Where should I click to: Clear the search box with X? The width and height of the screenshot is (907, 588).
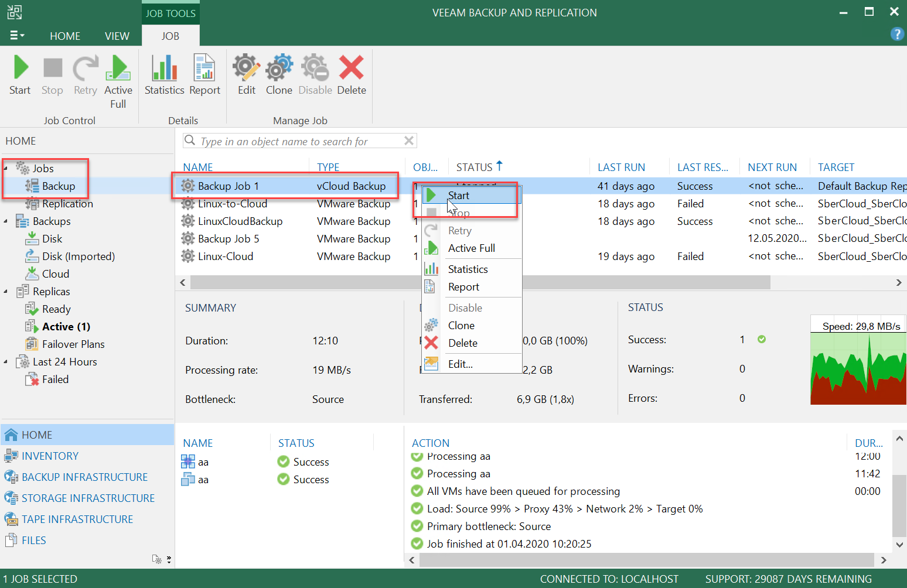pyautogui.click(x=409, y=141)
